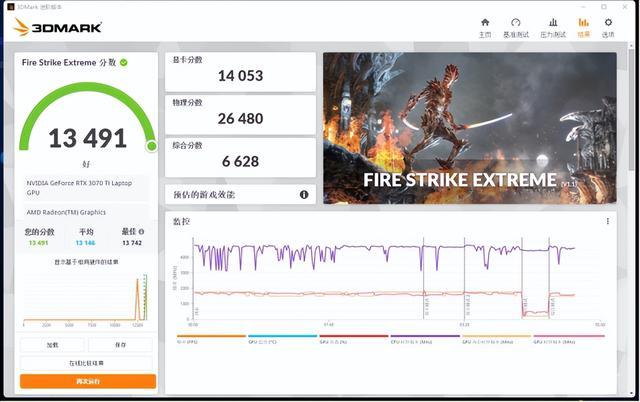Expand the estimated game performance panel
This screenshot has width=640, height=402.
point(240,195)
